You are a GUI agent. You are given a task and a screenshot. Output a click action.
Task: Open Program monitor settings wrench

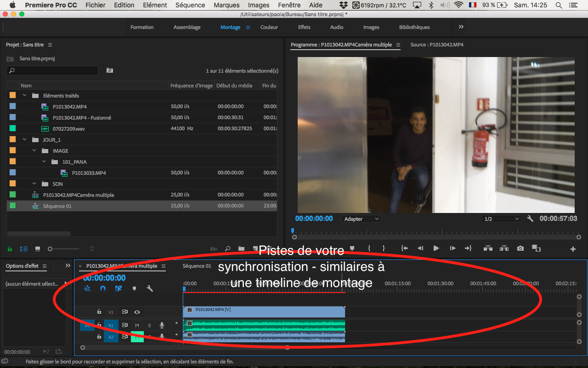(530, 219)
